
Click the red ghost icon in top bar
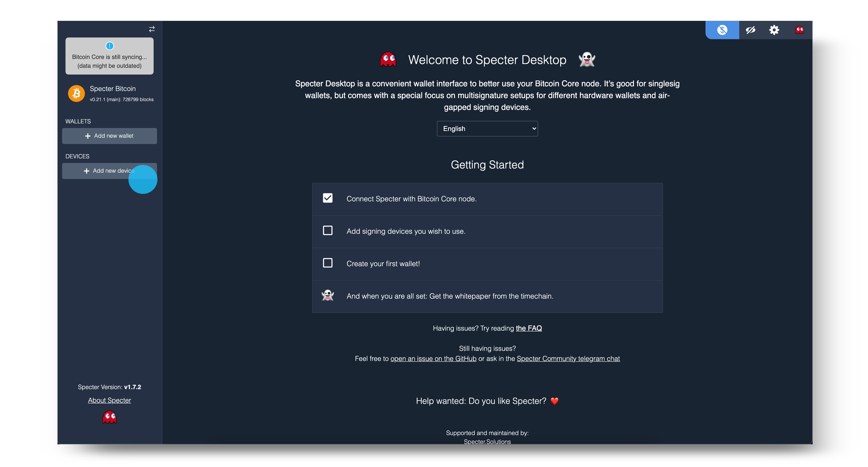[799, 30]
